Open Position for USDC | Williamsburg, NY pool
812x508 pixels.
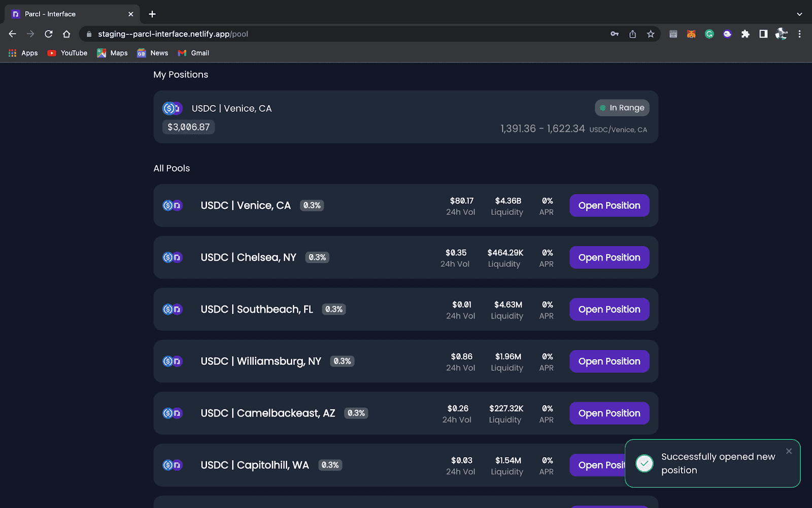(609, 361)
